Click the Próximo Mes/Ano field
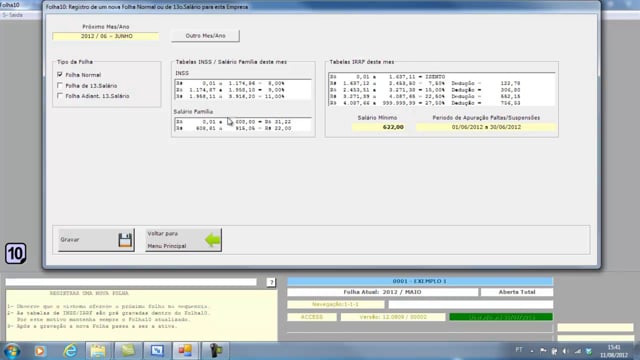640x360 pixels. [x=106, y=36]
